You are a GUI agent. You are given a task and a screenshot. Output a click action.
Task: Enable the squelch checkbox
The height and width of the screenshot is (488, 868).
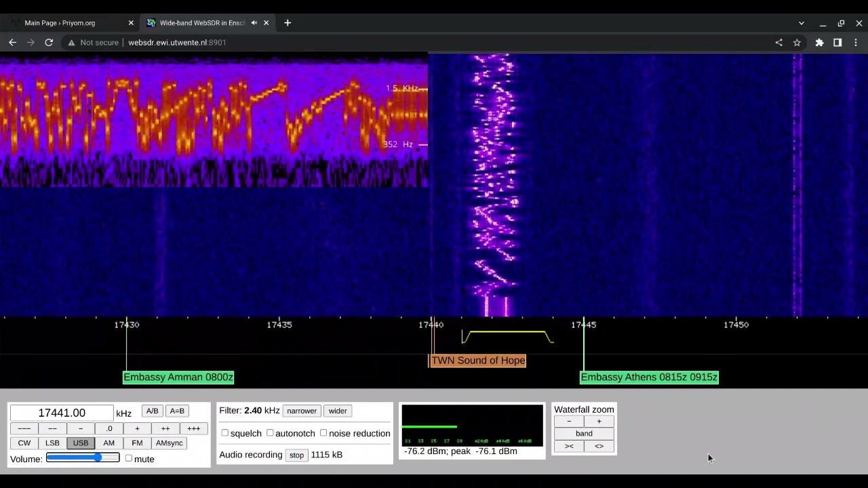coord(225,432)
